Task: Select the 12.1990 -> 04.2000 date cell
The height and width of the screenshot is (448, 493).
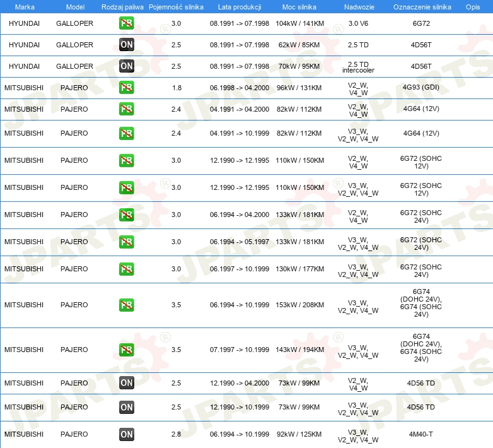Action: (240, 383)
